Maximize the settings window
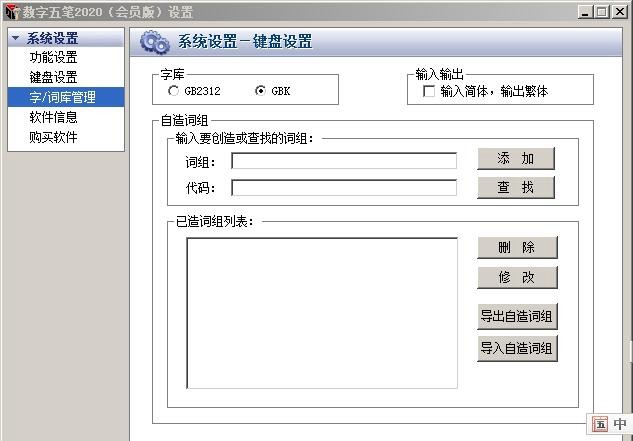 (x=602, y=12)
